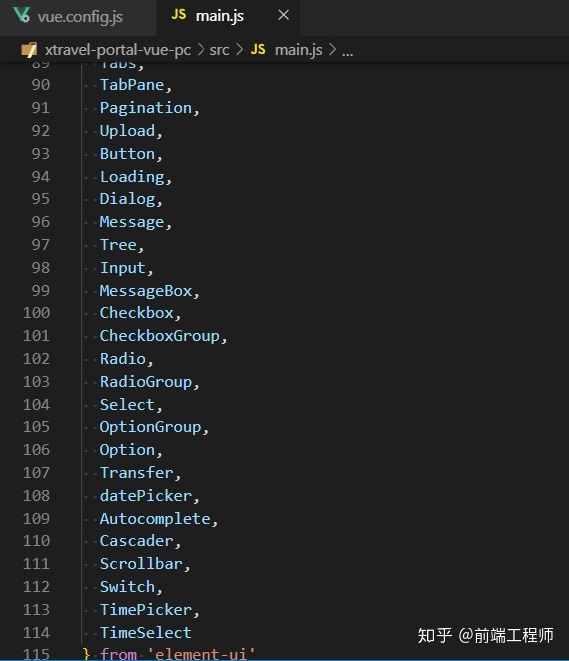Click the TimeSelect identifier
Viewport: 569px width, 661px height.
[x=145, y=632]
